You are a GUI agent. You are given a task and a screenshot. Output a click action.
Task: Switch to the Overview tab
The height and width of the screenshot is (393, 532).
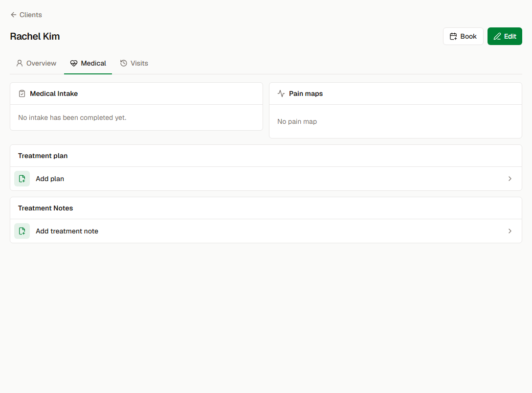tap(36, 63)
